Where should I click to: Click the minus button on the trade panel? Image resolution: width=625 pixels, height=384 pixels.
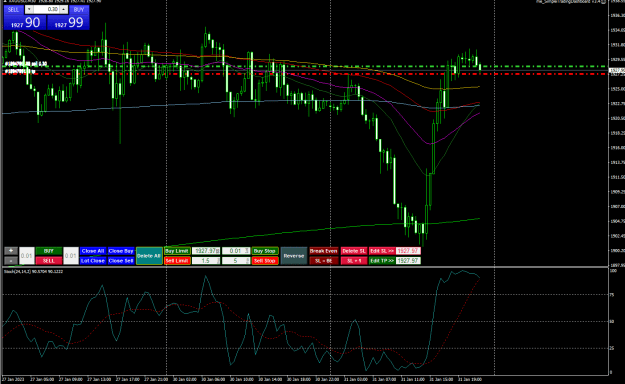pos(11,261)
